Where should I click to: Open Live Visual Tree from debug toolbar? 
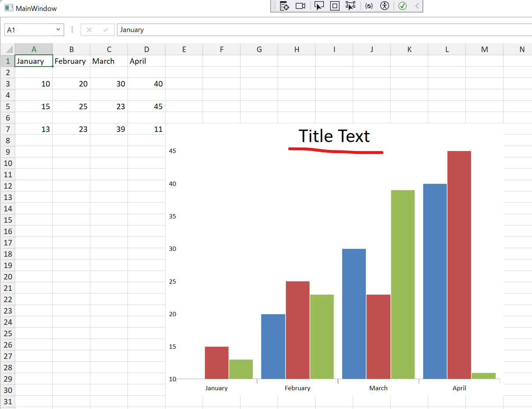284,6
